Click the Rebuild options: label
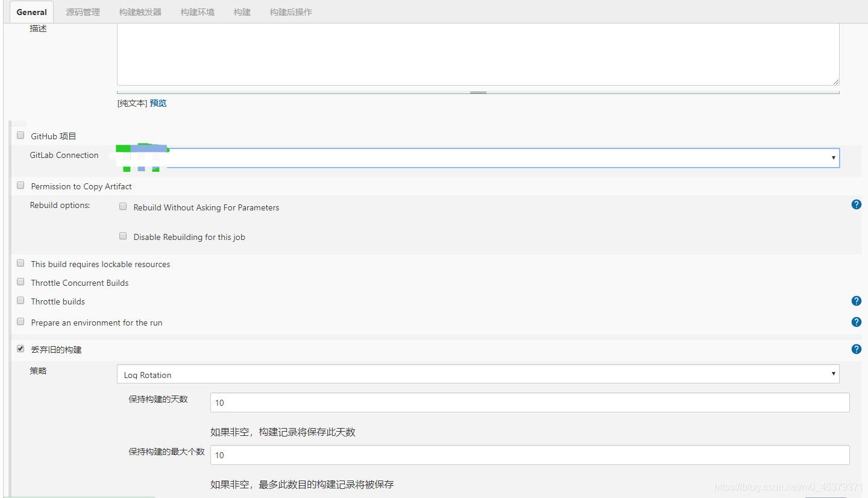868x498 pixels. (60, 205)
